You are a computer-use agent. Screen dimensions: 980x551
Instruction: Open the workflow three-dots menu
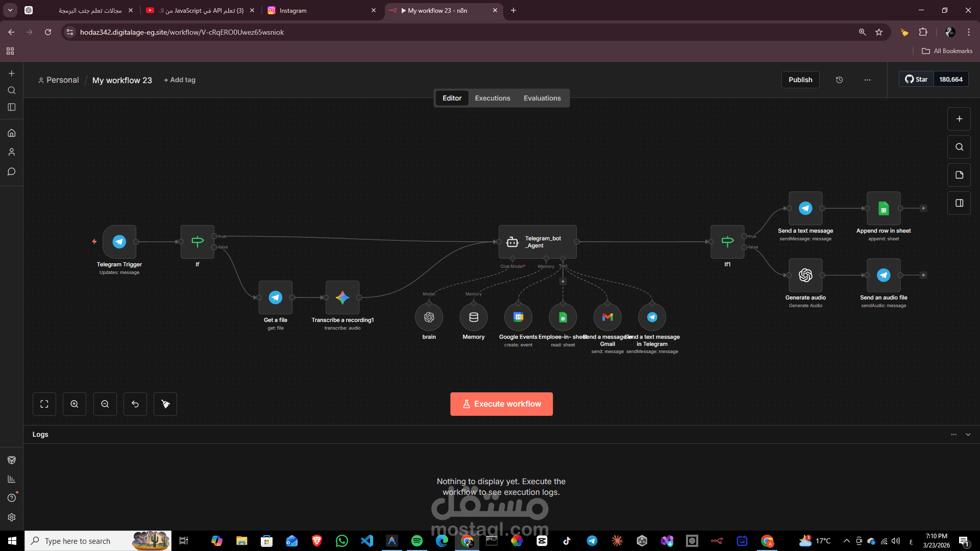[867, 80]
